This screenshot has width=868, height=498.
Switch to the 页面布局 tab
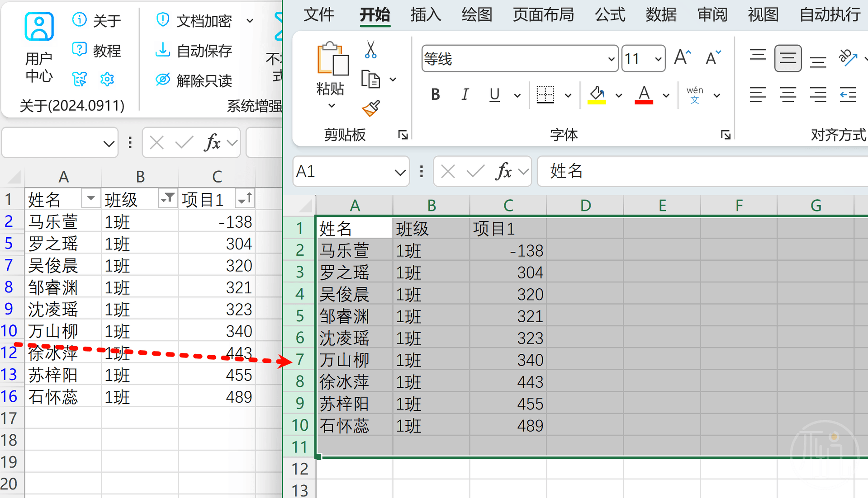(x=543, y=14)
